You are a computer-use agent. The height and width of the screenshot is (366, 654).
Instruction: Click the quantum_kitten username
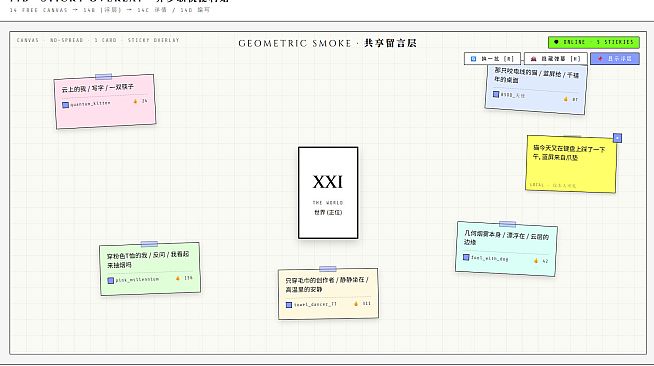(91, 103)
